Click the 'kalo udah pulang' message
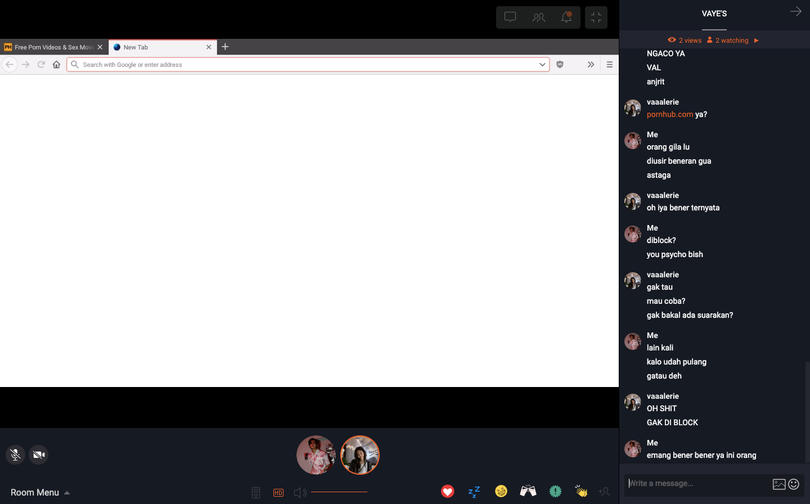The width and height of the screenshot is (810, 504). click(x=676, y=362)
